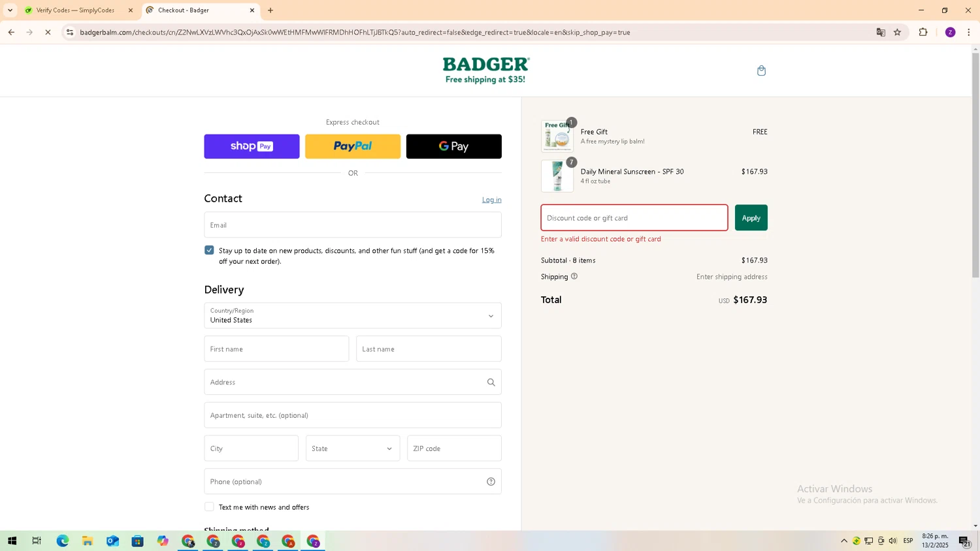Click the shipping info question icon
This screenshot has height=551, width=980.
click(574, 276)
